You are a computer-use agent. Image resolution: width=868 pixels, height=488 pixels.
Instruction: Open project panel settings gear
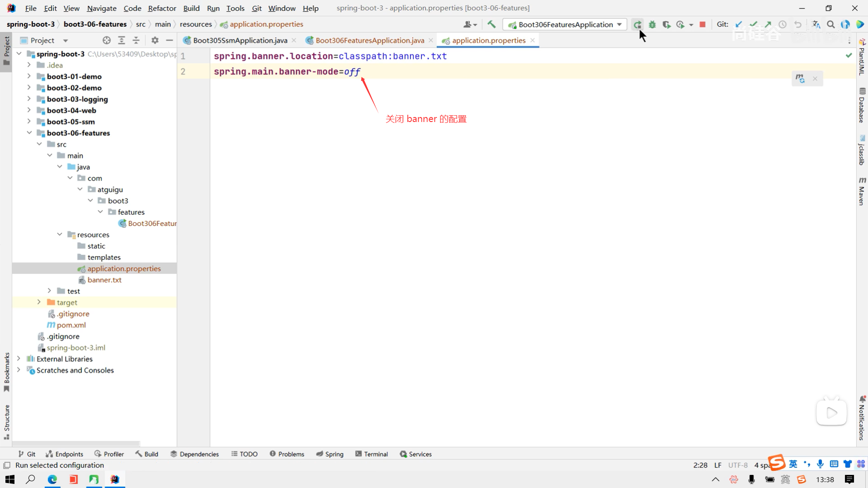pyautogui.click(x=155, y=40)
